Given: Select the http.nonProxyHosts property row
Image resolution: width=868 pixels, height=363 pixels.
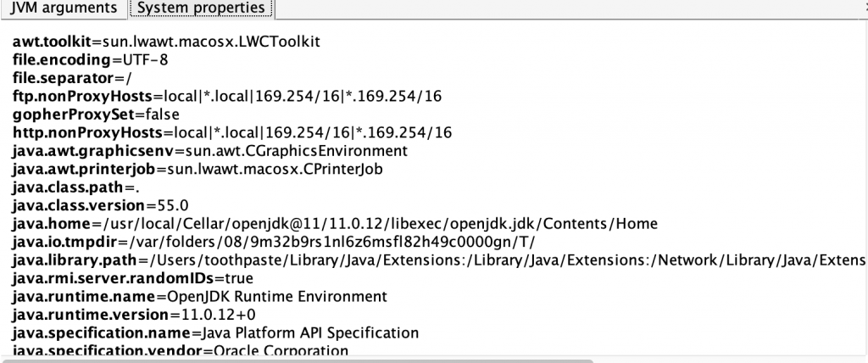Looking at the screenshot, I should pos(231,132).
